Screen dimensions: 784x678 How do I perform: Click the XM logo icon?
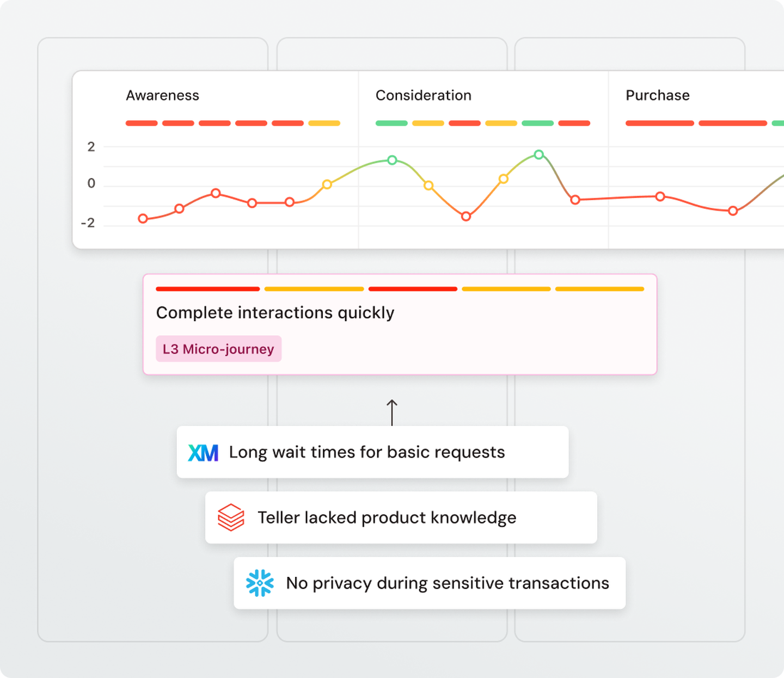click(203, 453)
